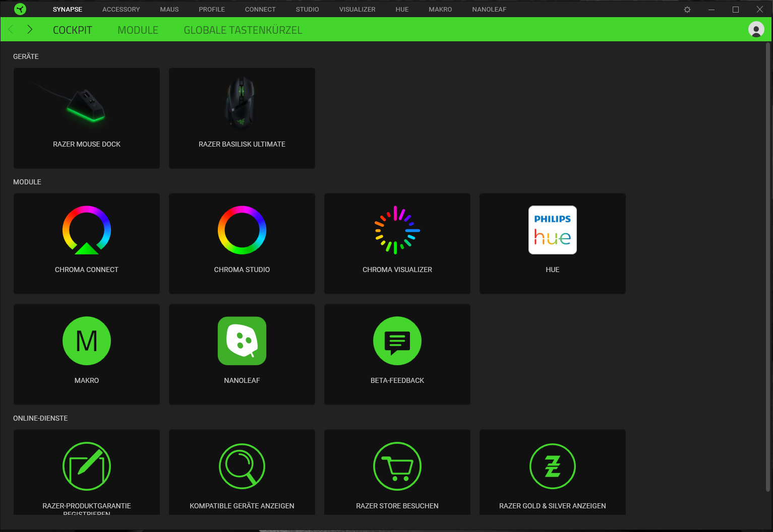Switch to the PROFILE top tab
Viewport: 773px width, 532px height.
point(212,9)
